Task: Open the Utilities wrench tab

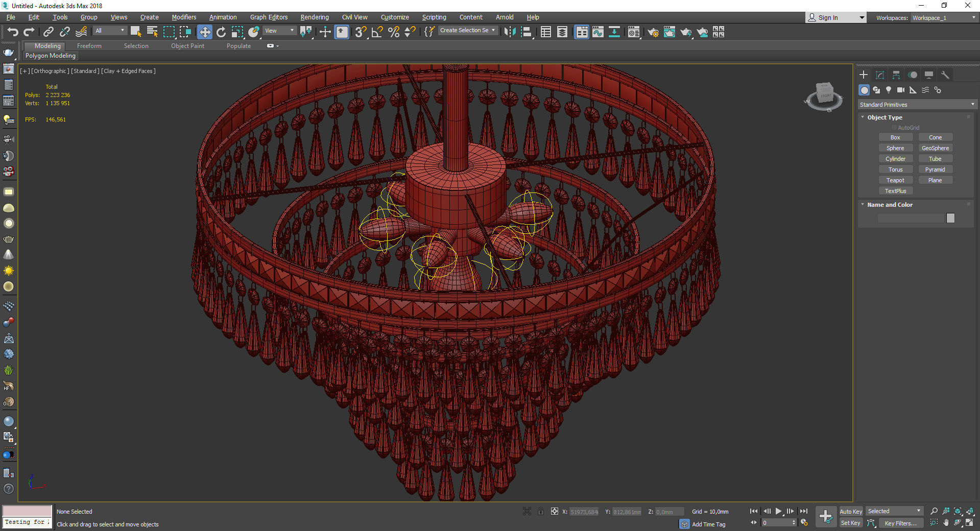Action: click(945, 75)
